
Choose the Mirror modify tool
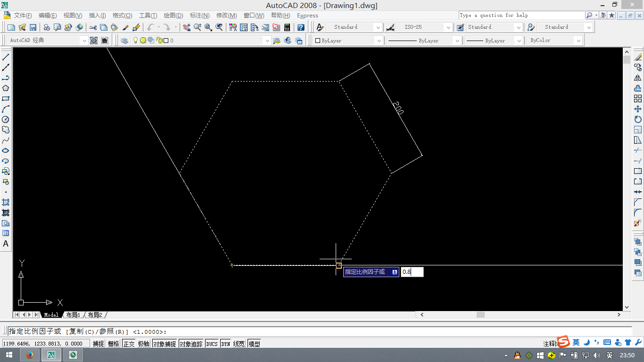click(x=638, y=78)
